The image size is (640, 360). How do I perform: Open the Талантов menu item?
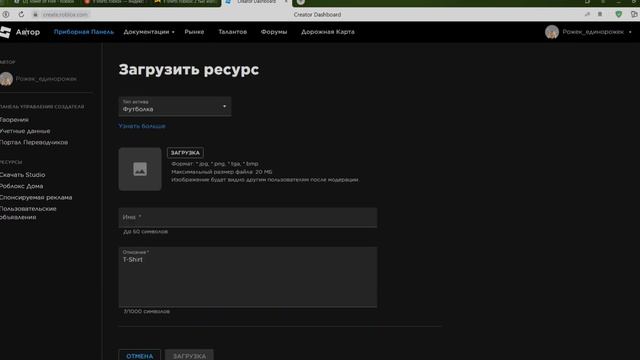[232, 32]
